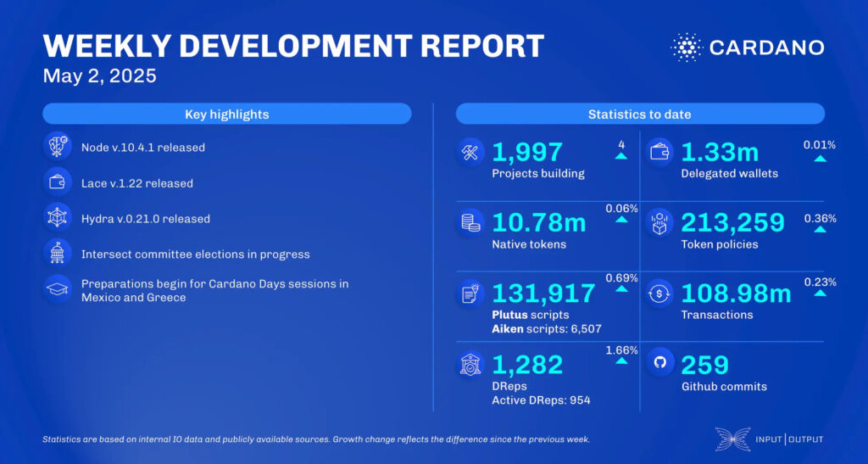Click the 'Projects building' label
This screenshot has height=464, width=868.
click(x=538, y=173)
